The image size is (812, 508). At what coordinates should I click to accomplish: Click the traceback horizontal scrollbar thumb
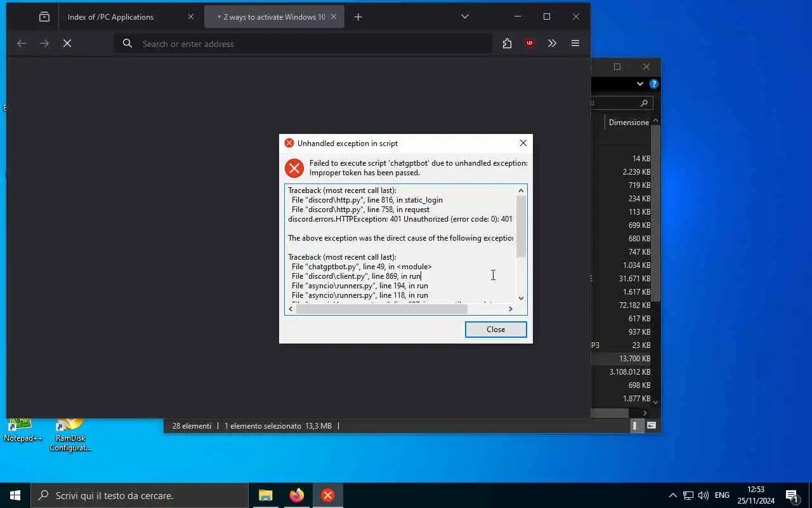pyautogui.click(x=382, y=309)
